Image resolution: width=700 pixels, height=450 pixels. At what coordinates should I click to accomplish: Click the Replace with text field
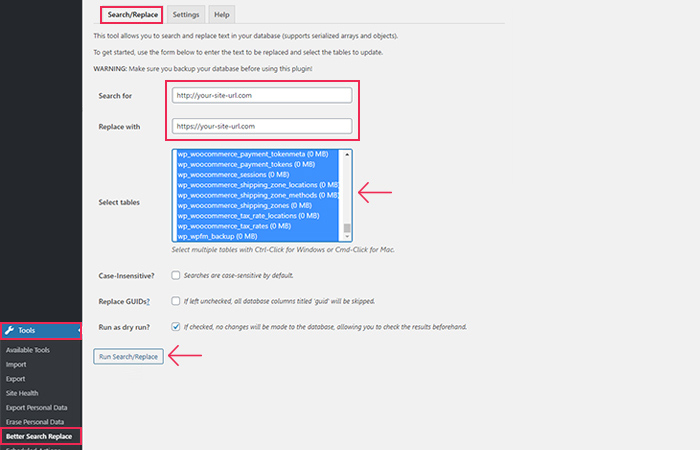point(263,127)
